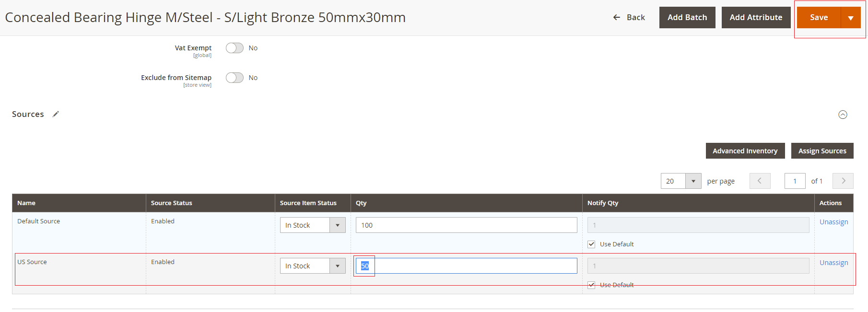Screen dimensions: 868x312
Task: Click the Assign Sources button
Action: tap(822, 151)
